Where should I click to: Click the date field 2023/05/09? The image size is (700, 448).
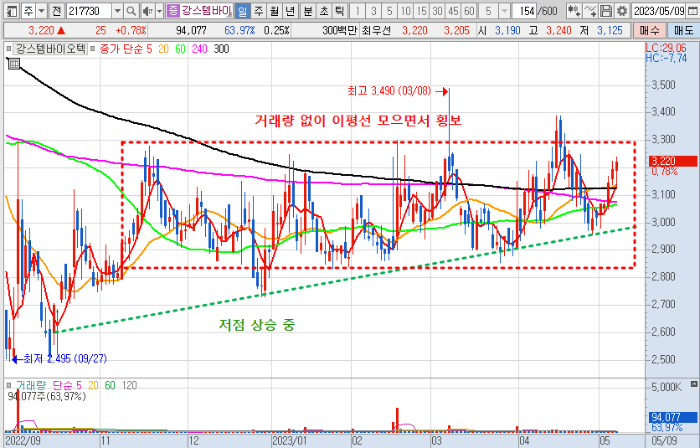[659, 11]
